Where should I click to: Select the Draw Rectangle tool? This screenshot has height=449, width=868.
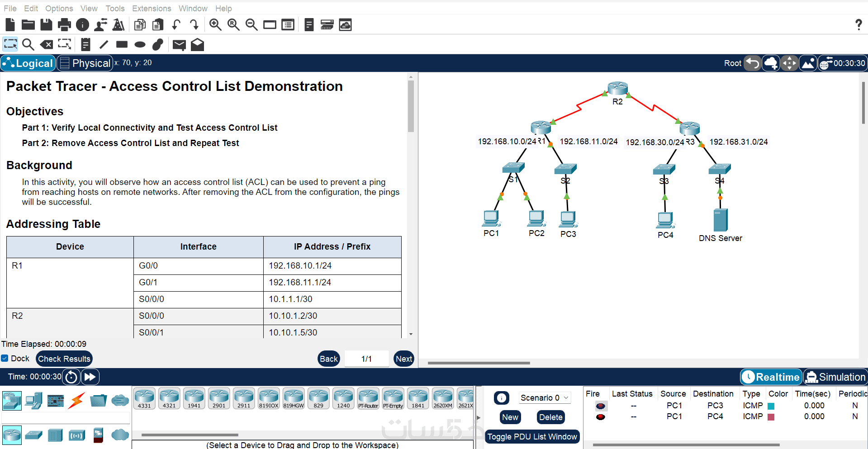[x=122, y=44]
